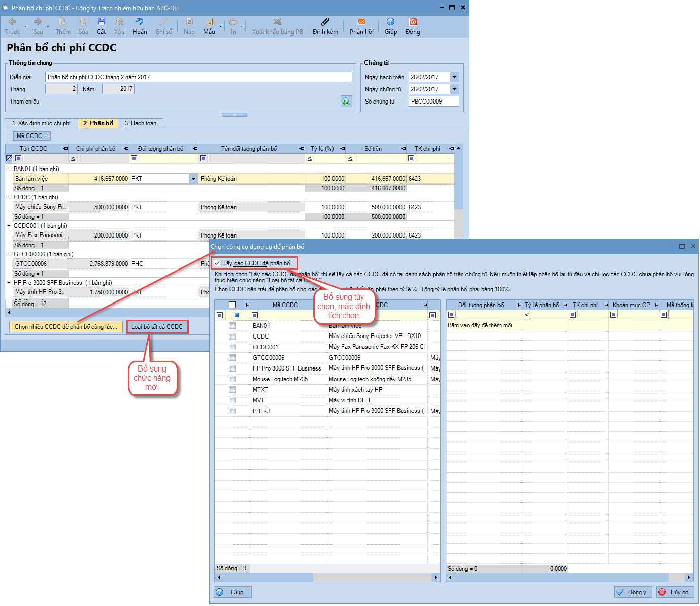700x606 pixels.
Task: Click the Sửa (edit) toolbar icon
Action: (83, 22)
